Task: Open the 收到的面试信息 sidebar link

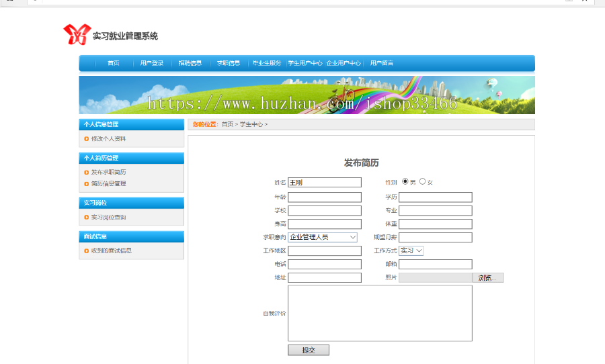Action: (x=112, y=251)
